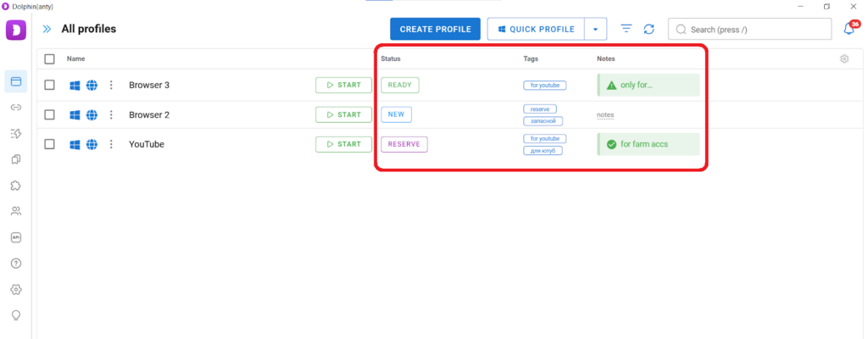The width and height of the screenshot is (868, 339).
Task: Open the filter icon next to Quick Profile
Action: pyautogui.click(x=626, y=29)
